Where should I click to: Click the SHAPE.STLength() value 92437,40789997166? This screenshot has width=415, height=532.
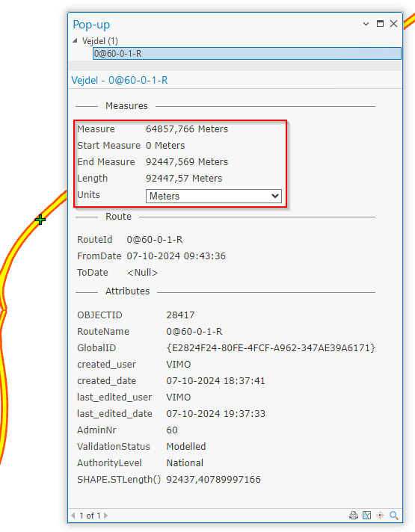(213, 480)
